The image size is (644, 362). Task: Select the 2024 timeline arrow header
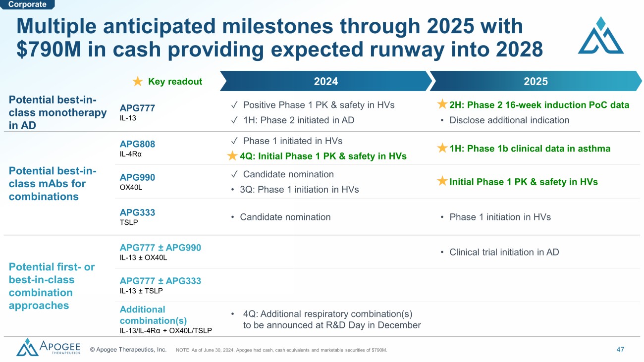325,81
